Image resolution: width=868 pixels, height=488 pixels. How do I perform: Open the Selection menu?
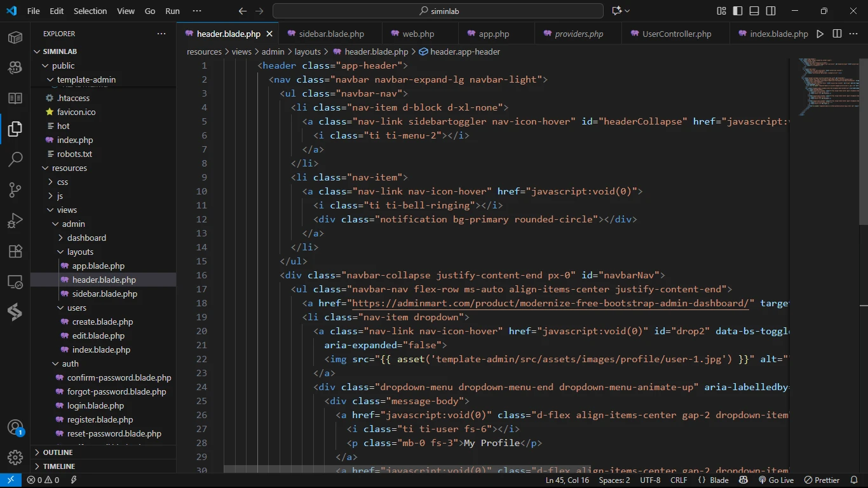pos(90,11)
